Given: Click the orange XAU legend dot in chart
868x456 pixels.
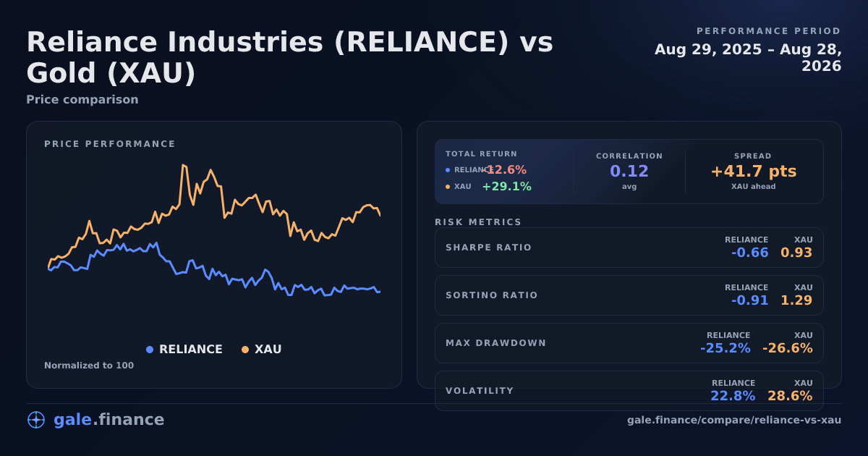Looking at the screenshot, I should (x=245, y=350).
